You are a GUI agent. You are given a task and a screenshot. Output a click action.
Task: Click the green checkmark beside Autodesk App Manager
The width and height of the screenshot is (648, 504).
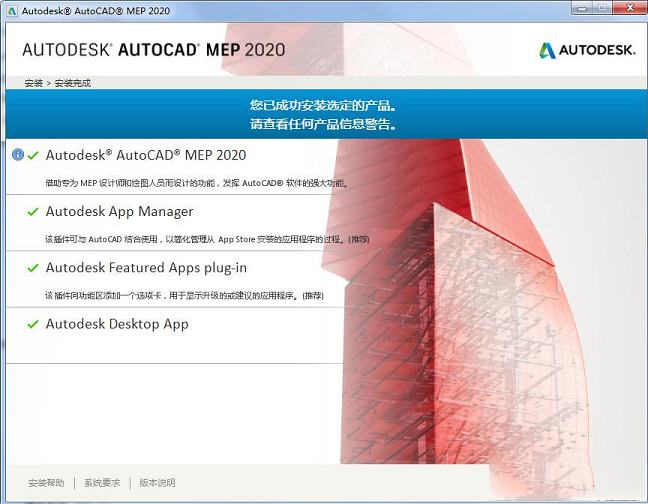(x=33, y=212)
